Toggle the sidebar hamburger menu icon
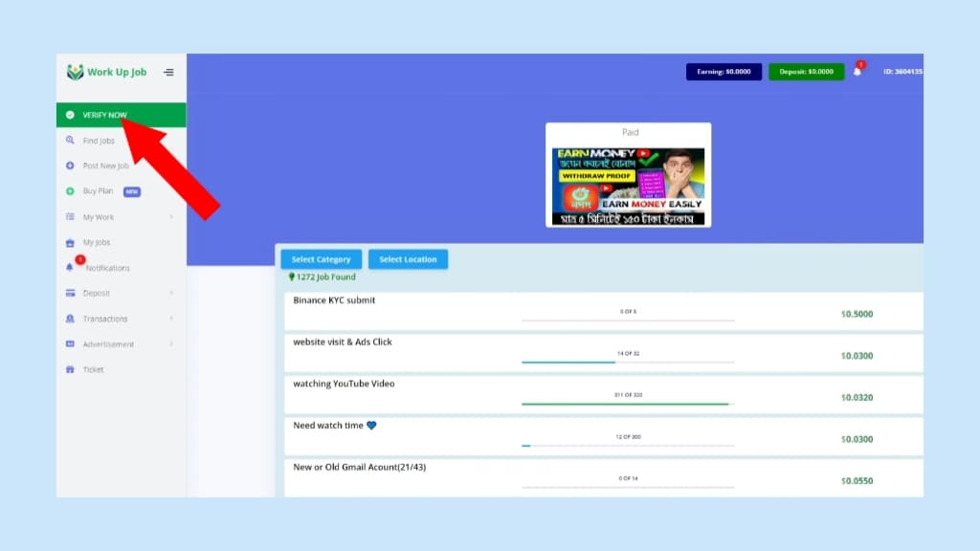This screenshot has width=980, height=551. 168,72
